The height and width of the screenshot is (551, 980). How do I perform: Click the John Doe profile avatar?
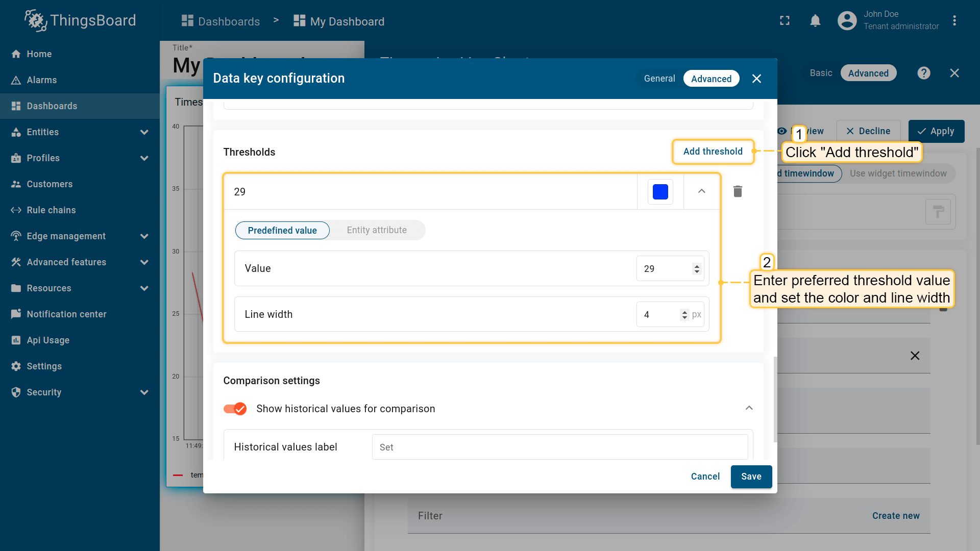tap(847, 21)
